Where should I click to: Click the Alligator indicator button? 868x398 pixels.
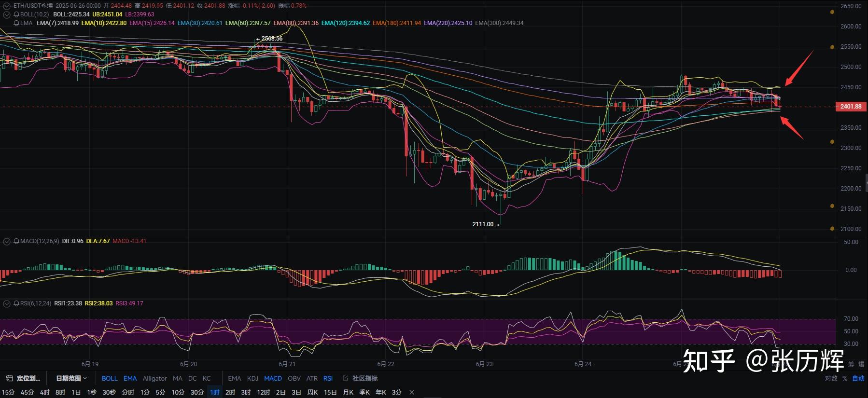click(154, 378)
